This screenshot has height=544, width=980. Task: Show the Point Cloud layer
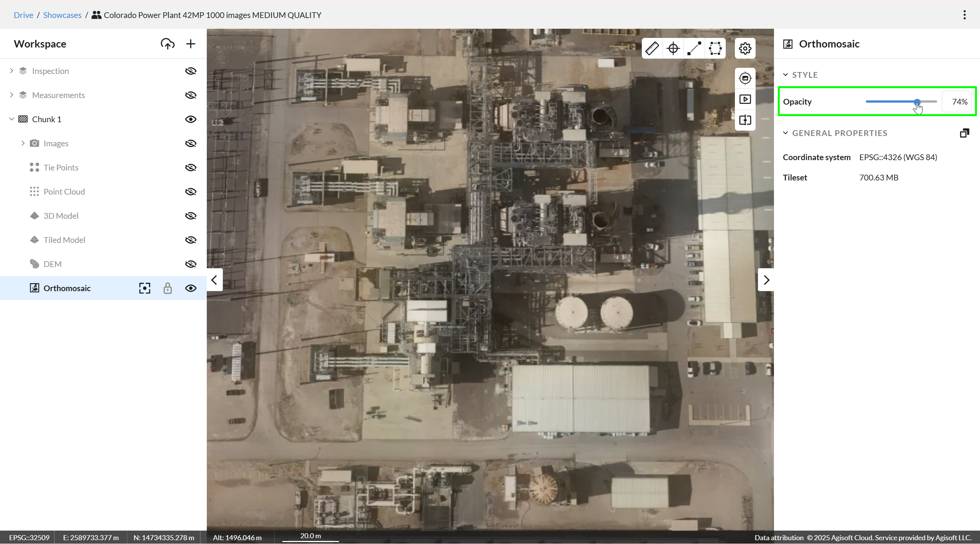pos(191,192)
